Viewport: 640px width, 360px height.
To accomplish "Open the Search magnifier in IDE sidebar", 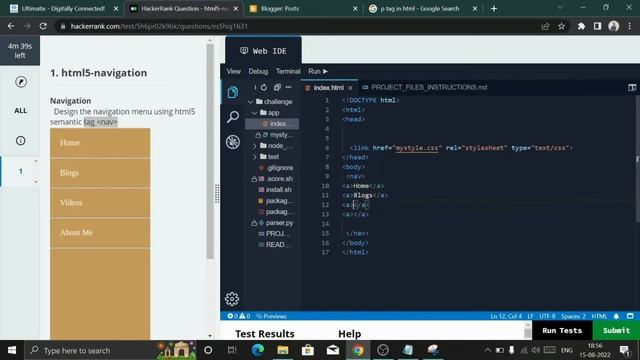I will [x=233, y=117].
